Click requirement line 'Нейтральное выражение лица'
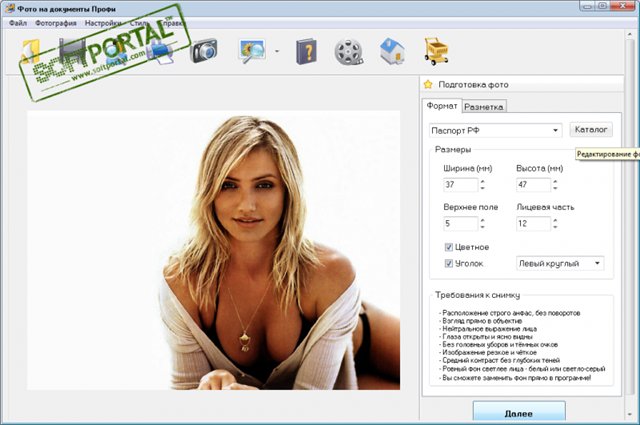The image size is (640, 425). tap(489, 329)
